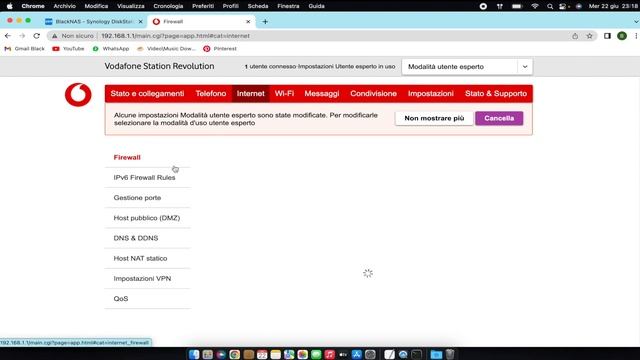Click the Vodafone logo
Screen dimensions: 640x360
click(x=78, y=95)
